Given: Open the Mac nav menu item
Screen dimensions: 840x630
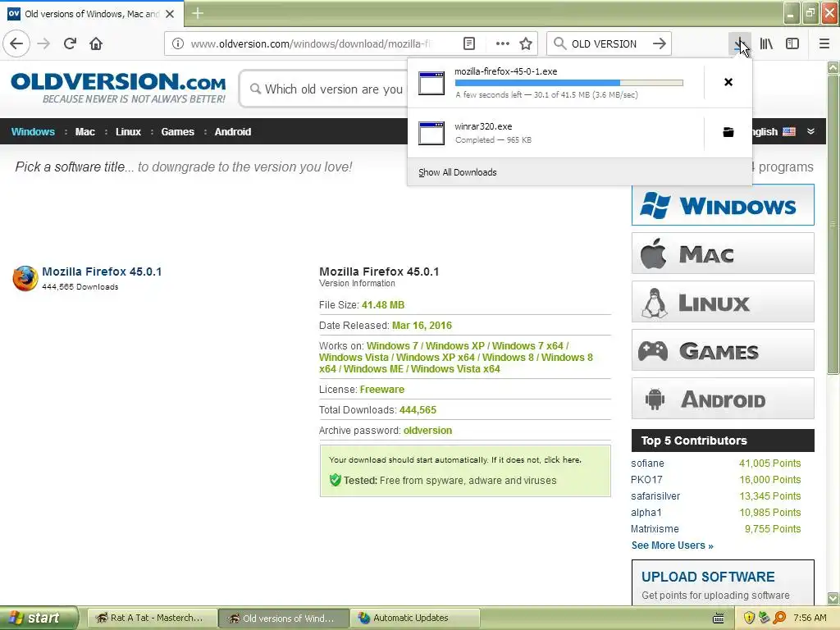Looking at the screenshot, I should pyautogui.click(x=84, y=132).
